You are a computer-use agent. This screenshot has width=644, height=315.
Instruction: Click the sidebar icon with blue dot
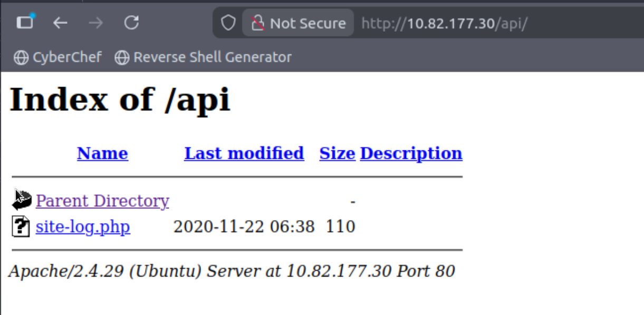(x=25, y=22)
